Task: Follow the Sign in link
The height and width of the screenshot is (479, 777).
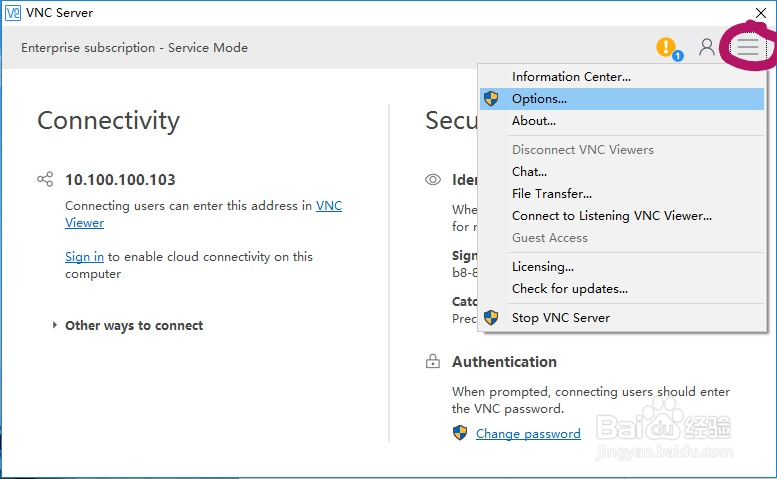Action: 84,257
